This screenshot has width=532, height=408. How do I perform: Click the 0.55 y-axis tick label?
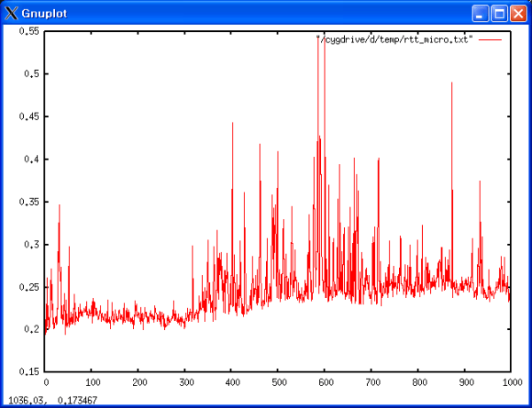[29, 31]
